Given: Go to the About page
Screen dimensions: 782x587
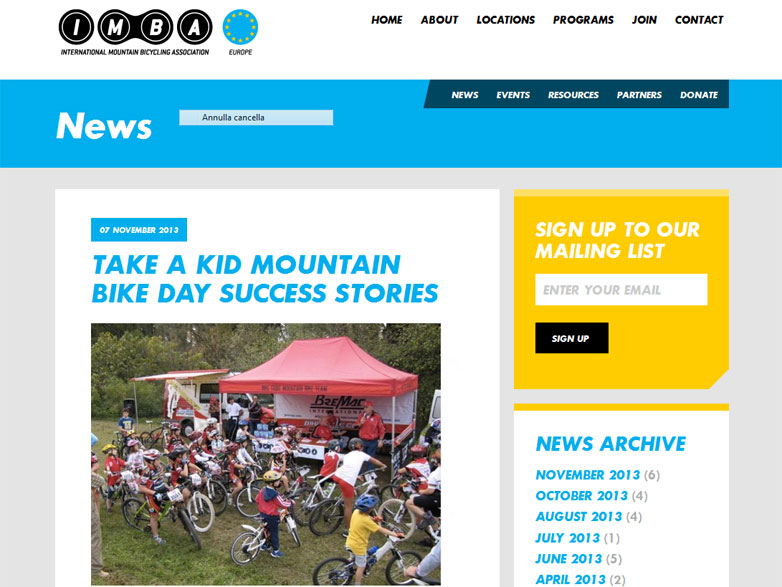Looking at the screenshot, I should click(x=439, y=20).
